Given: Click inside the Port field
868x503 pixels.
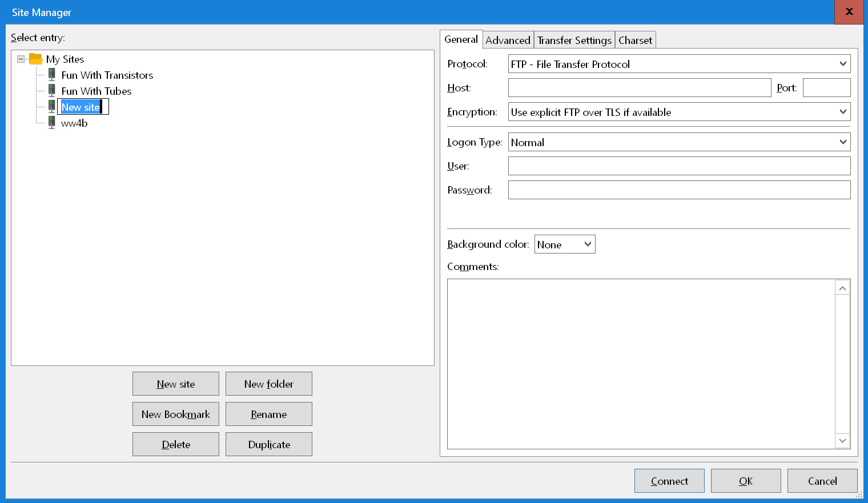Looking at the screenshot, I should (x=826, y=88).
